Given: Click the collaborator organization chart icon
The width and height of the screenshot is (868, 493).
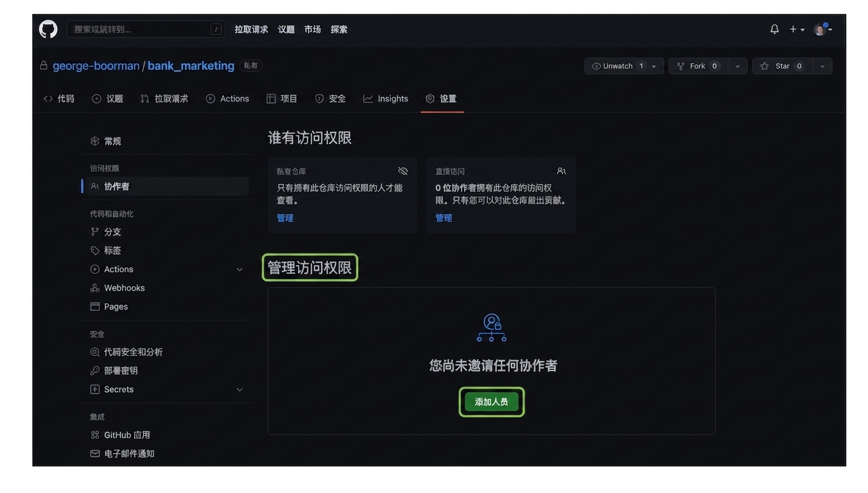Looking at the screenshot, I should point(492,327).
